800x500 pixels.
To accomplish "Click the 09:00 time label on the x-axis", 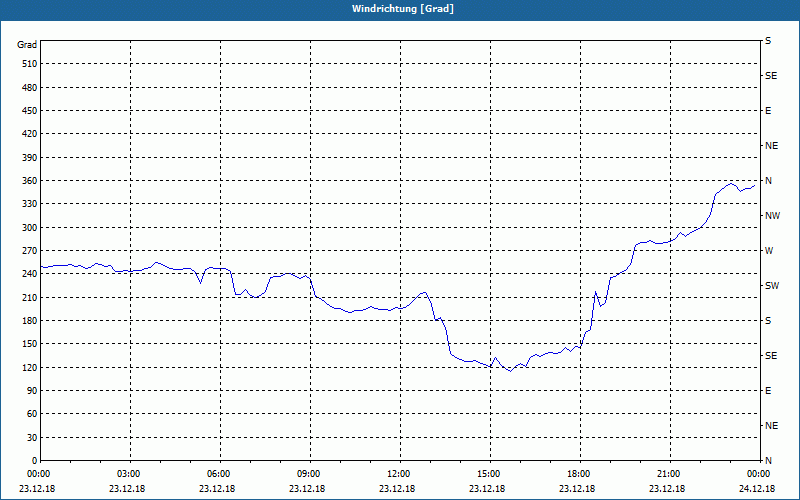I will (x=311, y=474).
